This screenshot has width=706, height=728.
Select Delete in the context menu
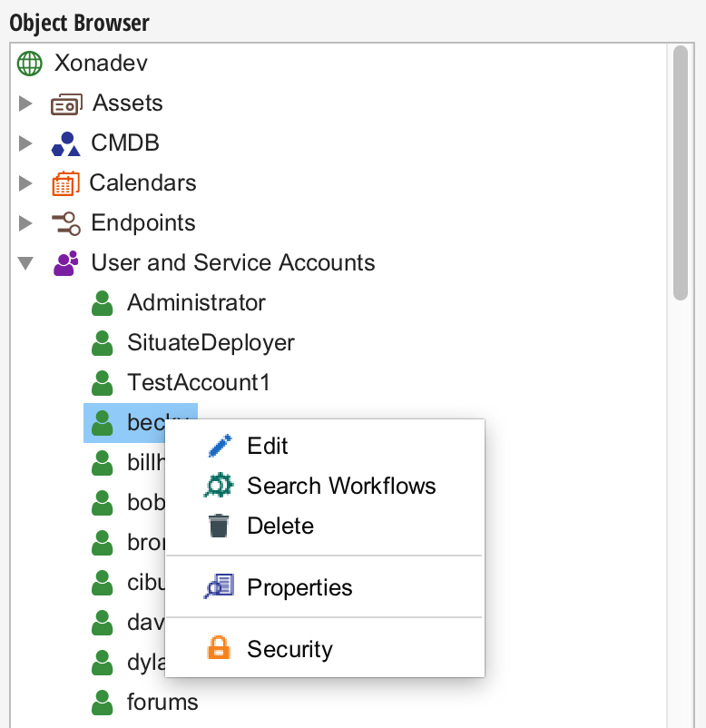click(279, 525)
